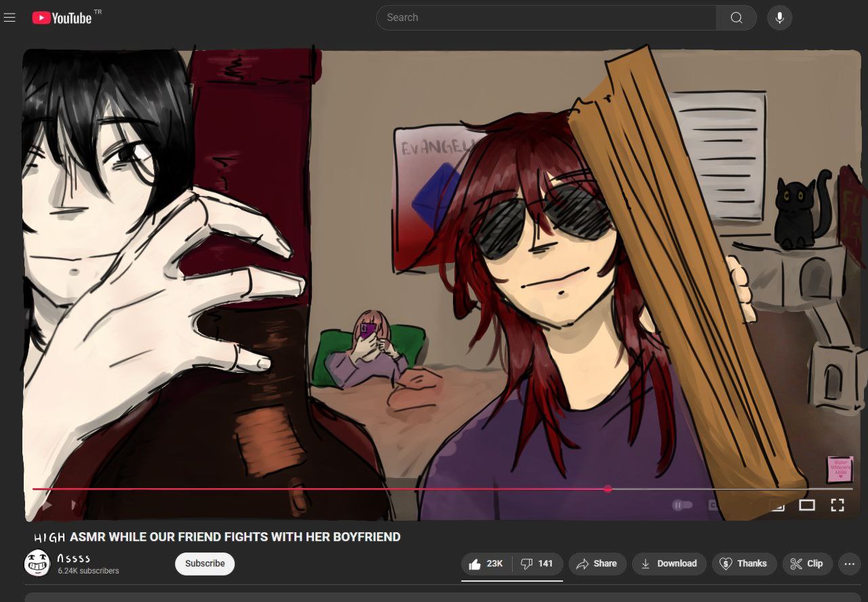Click the channel name link
The image size is (868, 602).
pos(74,558)
